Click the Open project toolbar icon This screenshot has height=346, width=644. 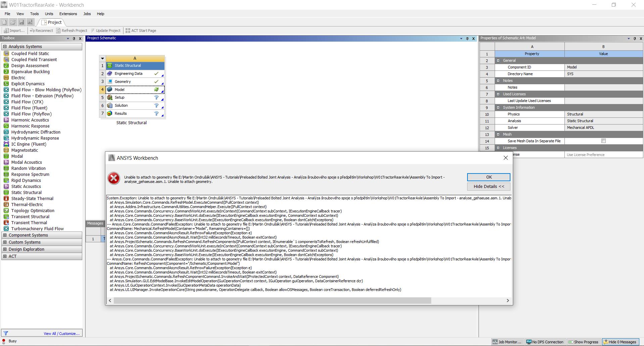(x=13, y=22)
